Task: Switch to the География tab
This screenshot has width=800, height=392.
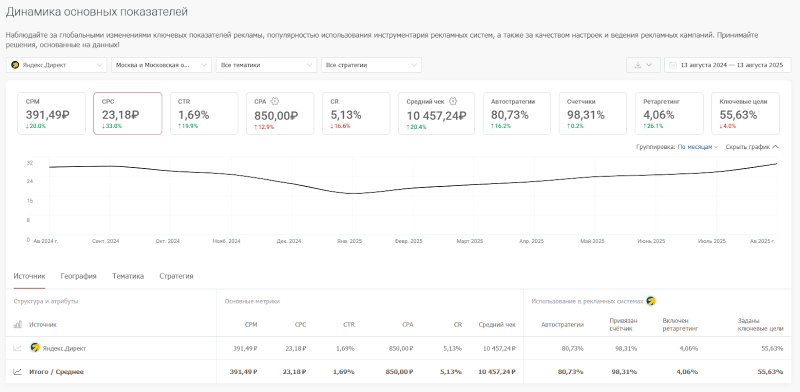Action: (x=79, y=276)
